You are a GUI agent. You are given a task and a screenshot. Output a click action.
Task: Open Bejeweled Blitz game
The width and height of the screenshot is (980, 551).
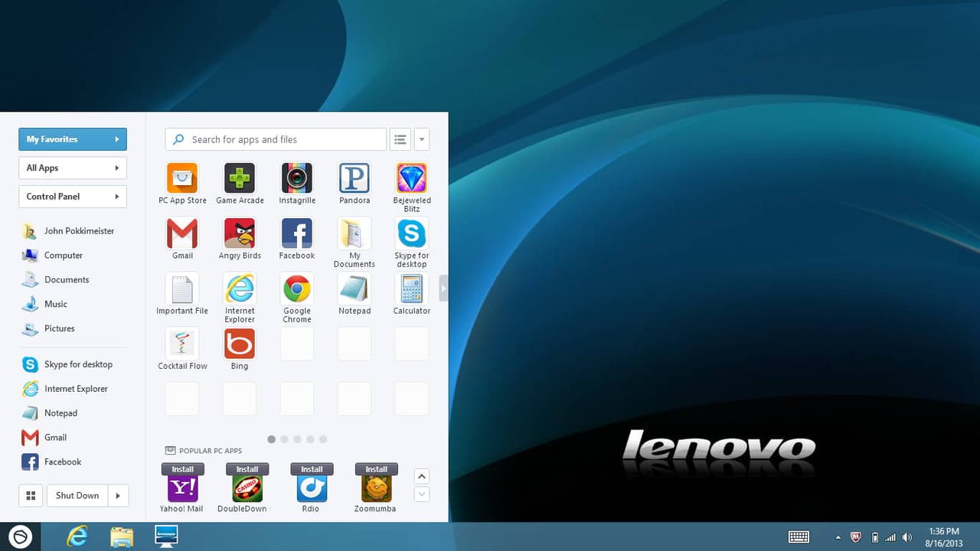(x=412, y=178)
